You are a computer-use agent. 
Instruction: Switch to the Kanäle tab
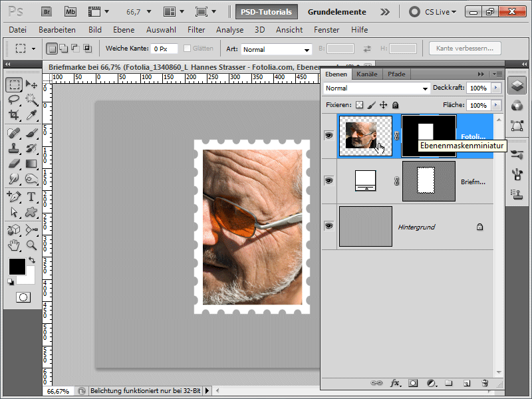367,74
